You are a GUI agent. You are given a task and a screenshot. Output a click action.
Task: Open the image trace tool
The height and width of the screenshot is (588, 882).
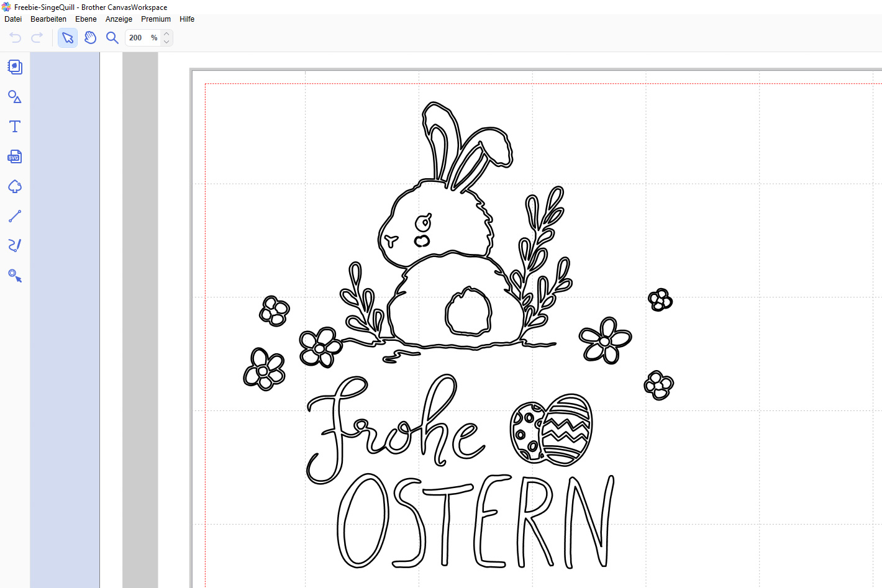15,186
